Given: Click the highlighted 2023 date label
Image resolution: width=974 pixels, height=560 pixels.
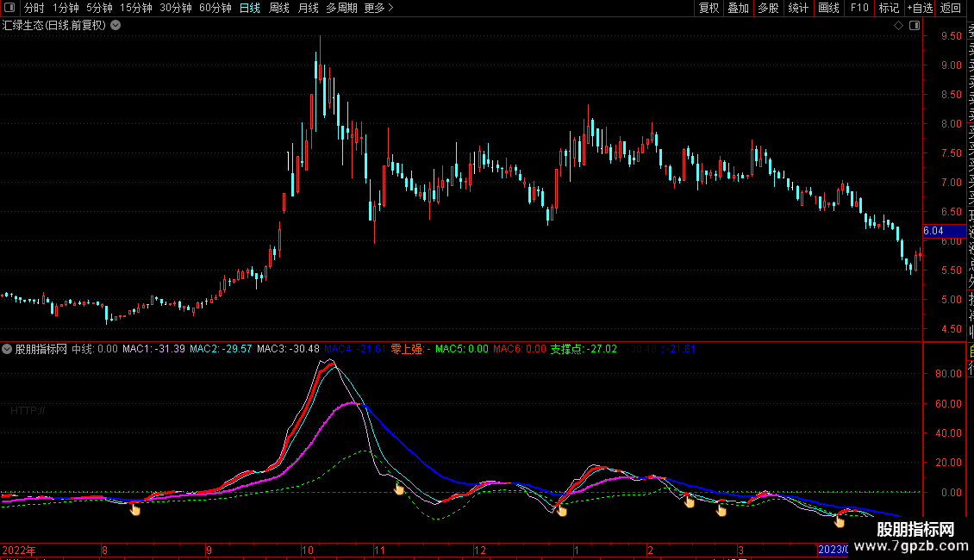Looking at the screenshot, I should point(833,550).
